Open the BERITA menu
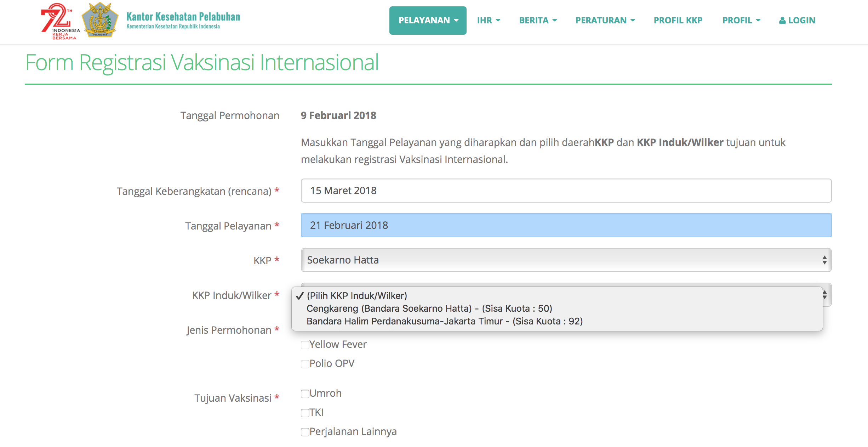868x447 pixels. [538, 20]
